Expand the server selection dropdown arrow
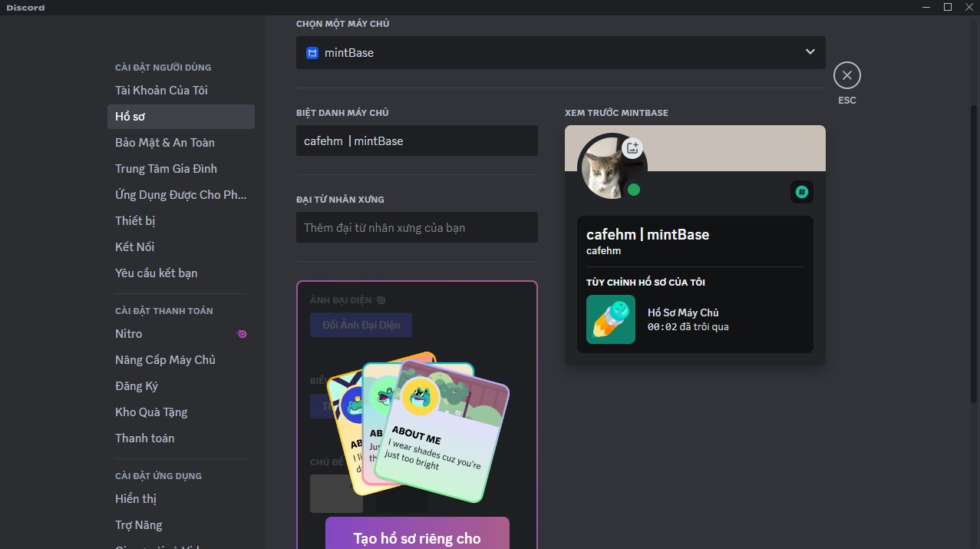Image resolution: width=980 pixels, height=549 pixels. click(x=810, y=52)
